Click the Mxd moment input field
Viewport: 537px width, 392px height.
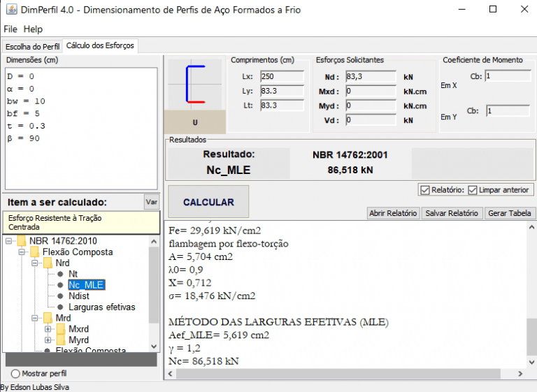coord(371,91)
